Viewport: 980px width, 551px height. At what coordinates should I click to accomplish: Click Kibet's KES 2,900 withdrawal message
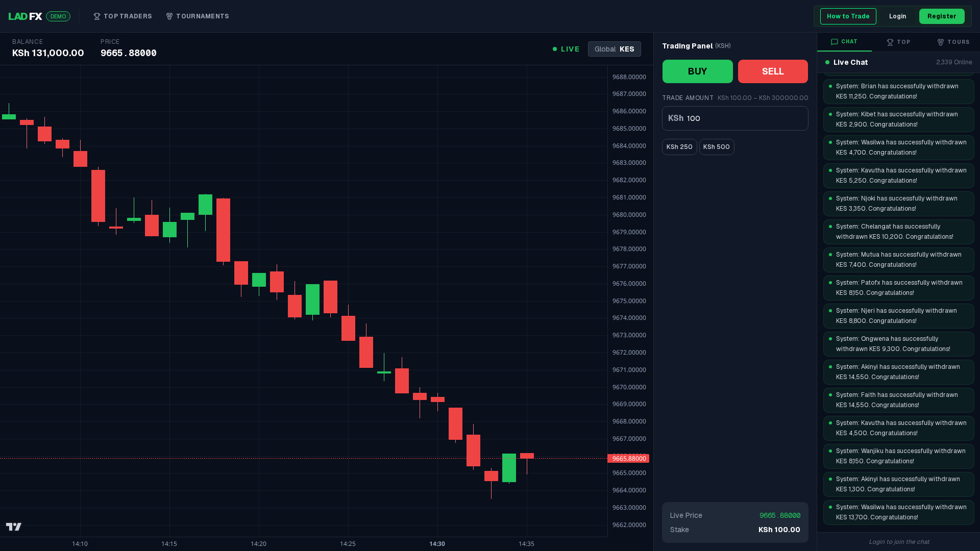(899, 119)
